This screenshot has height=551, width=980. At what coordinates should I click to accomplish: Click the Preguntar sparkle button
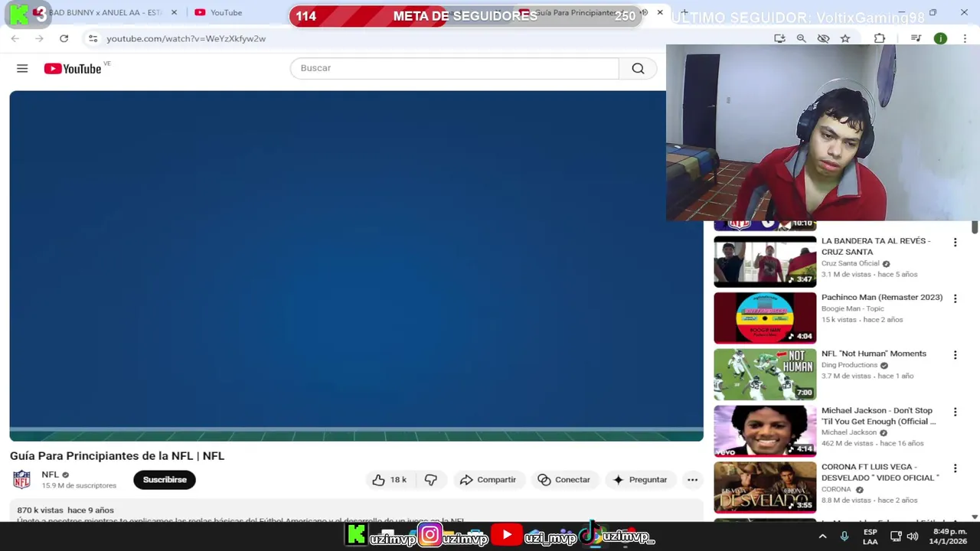click(640, 480)
